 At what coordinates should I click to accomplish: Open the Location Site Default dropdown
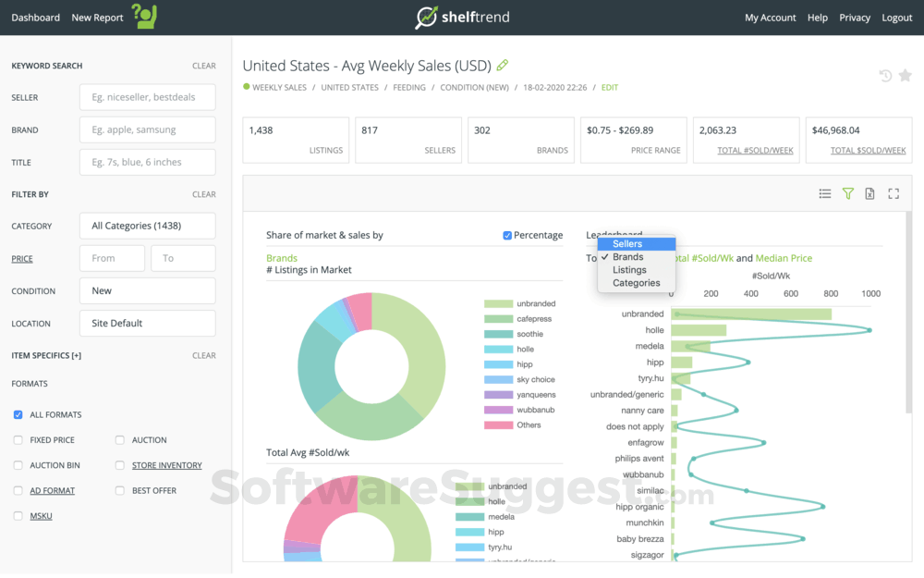[147, 324]
